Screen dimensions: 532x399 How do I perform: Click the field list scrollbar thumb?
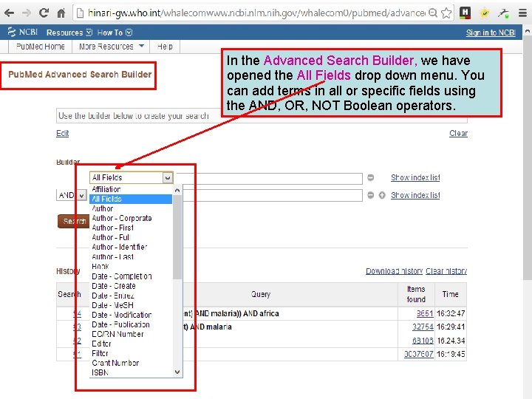[177, 237]
